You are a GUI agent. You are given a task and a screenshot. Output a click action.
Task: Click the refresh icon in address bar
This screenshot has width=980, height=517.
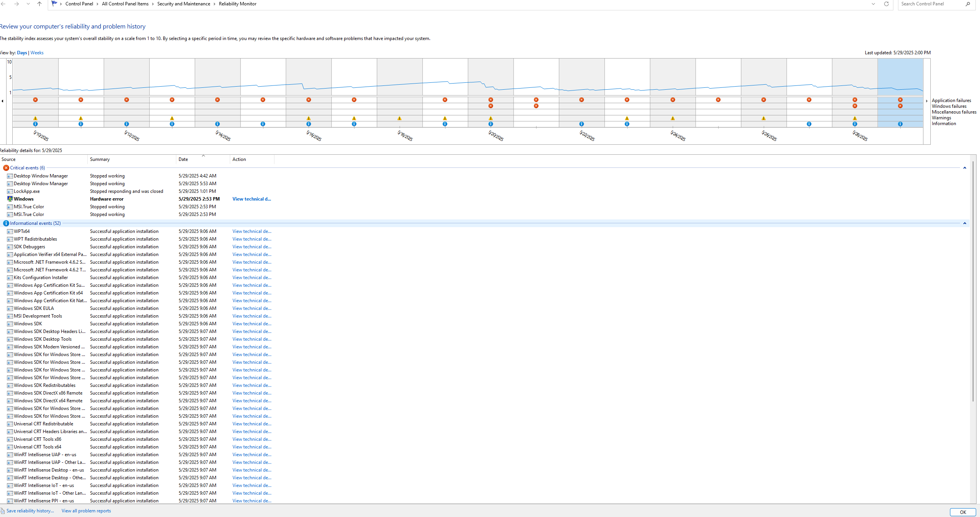pos(886,4)
